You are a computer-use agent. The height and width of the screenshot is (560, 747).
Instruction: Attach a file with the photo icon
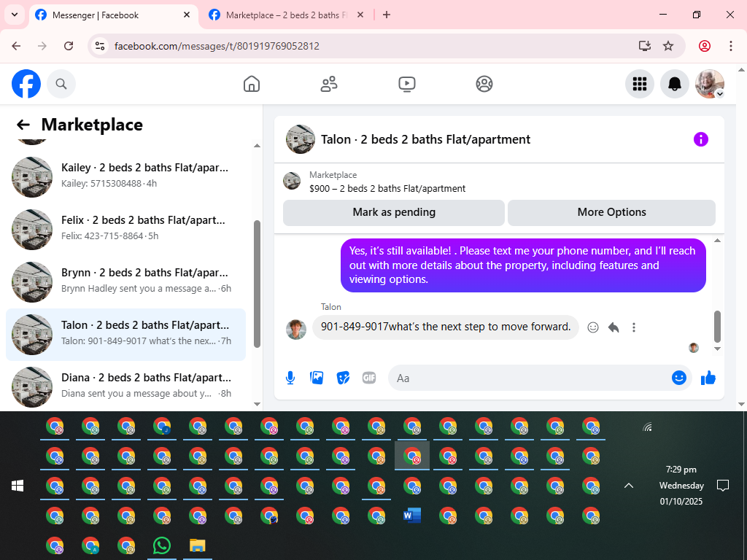point(317,378)
